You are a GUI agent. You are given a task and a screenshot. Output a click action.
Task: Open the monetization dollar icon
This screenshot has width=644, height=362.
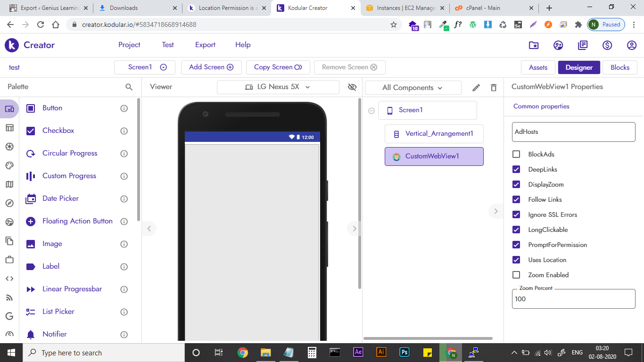coord(607,45)
